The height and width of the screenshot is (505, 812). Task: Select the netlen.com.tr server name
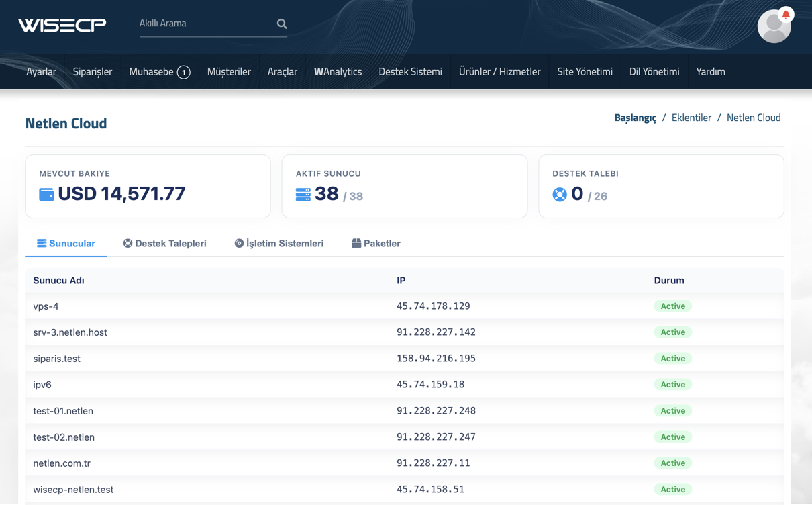(62, 463)
